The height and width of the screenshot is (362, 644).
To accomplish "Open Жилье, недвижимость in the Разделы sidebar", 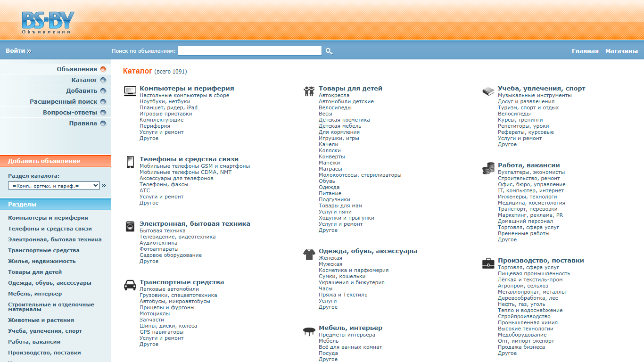I will (42, 261).
